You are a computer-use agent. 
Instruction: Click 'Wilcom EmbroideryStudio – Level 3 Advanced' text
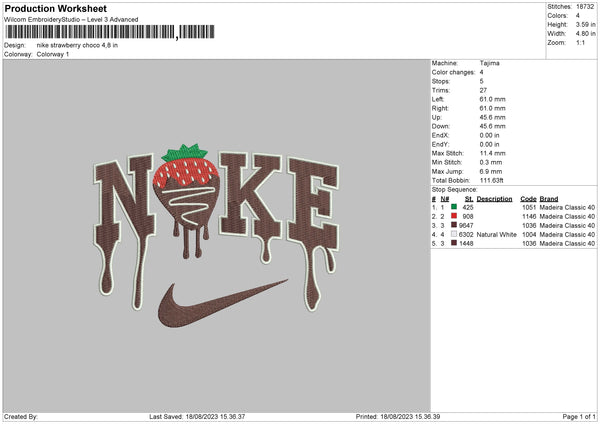coord(71,20)
